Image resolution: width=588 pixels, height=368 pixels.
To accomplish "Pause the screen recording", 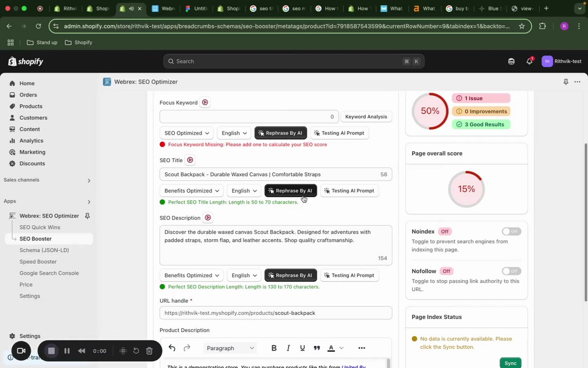I will click(67, 351).
